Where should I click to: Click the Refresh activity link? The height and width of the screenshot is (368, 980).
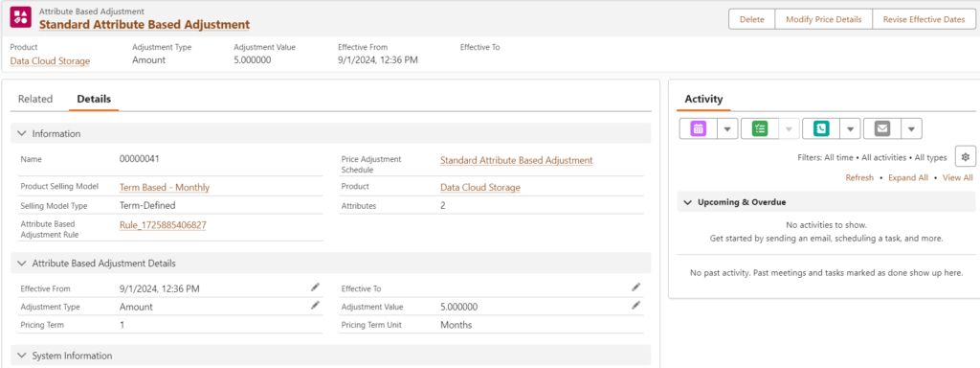pyautogui.click(x=859, y=177)
